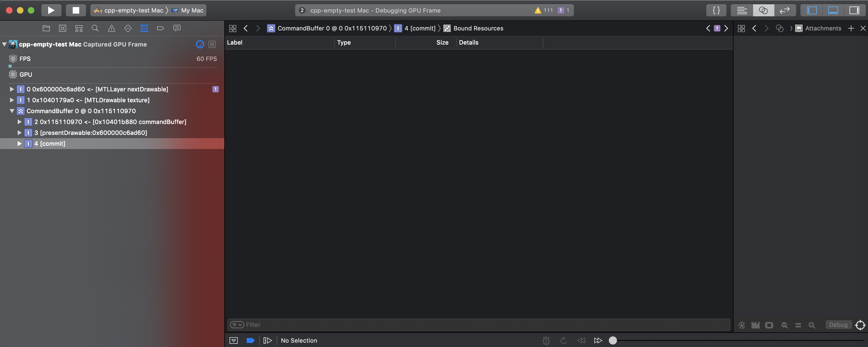Expand the 4 [commit] call item
The image size is (868, 347).
(x=20, y=143)
